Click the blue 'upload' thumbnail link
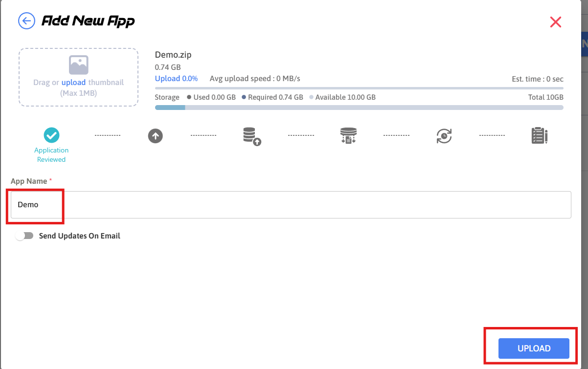Viewport: 588px width, 369px height. (x=73, y=83)
